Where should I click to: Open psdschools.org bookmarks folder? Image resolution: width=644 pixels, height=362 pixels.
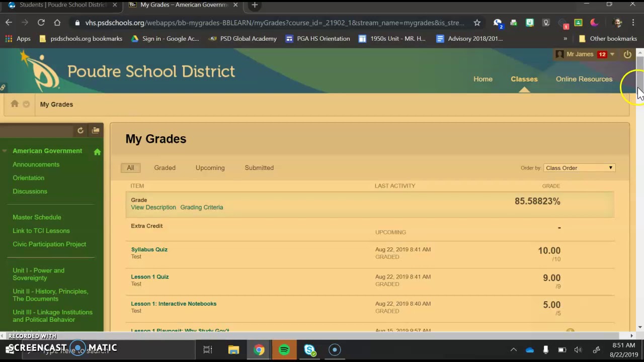pos(80,39)
